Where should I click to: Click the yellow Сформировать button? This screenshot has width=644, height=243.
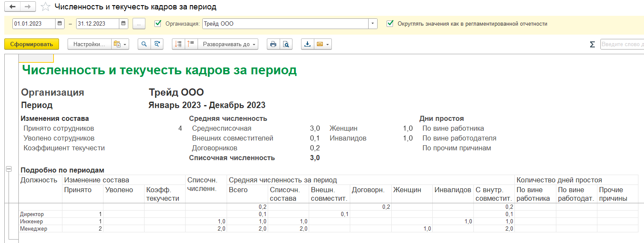(32, 44)
